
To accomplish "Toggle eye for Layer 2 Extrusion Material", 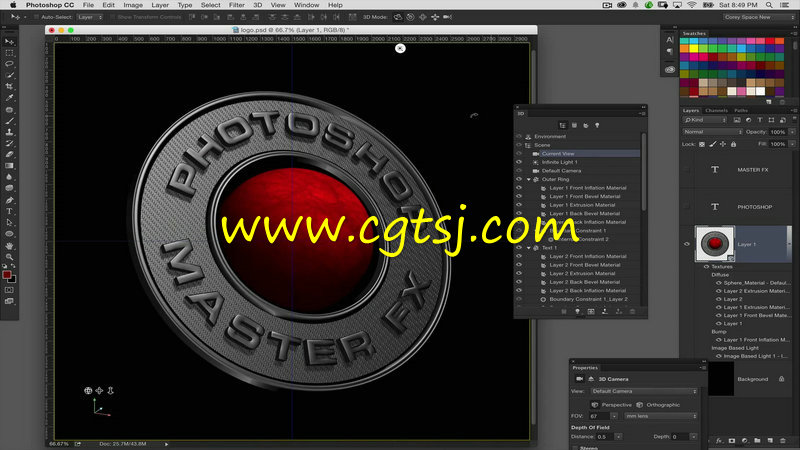I will (519, 273).
